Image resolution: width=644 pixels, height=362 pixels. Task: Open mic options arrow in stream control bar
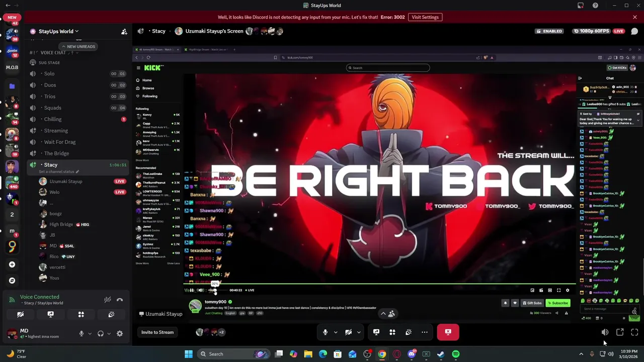click(335, 332)
